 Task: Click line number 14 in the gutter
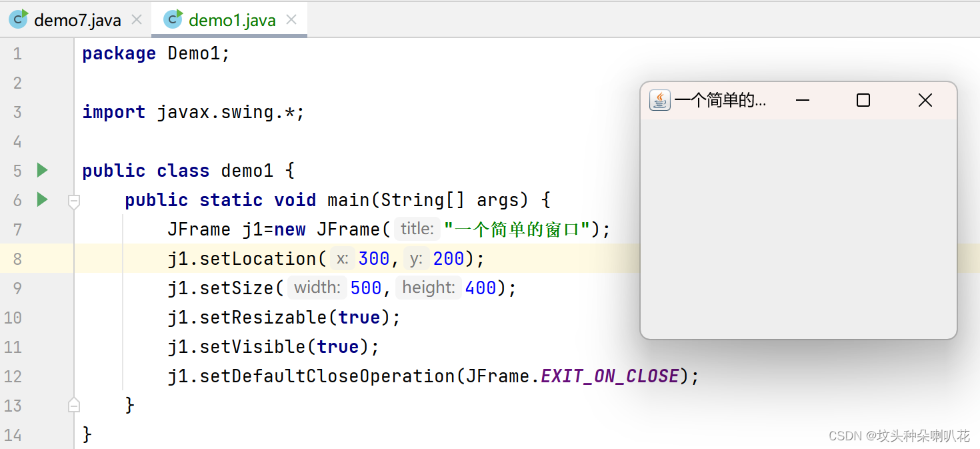[13, 435]
